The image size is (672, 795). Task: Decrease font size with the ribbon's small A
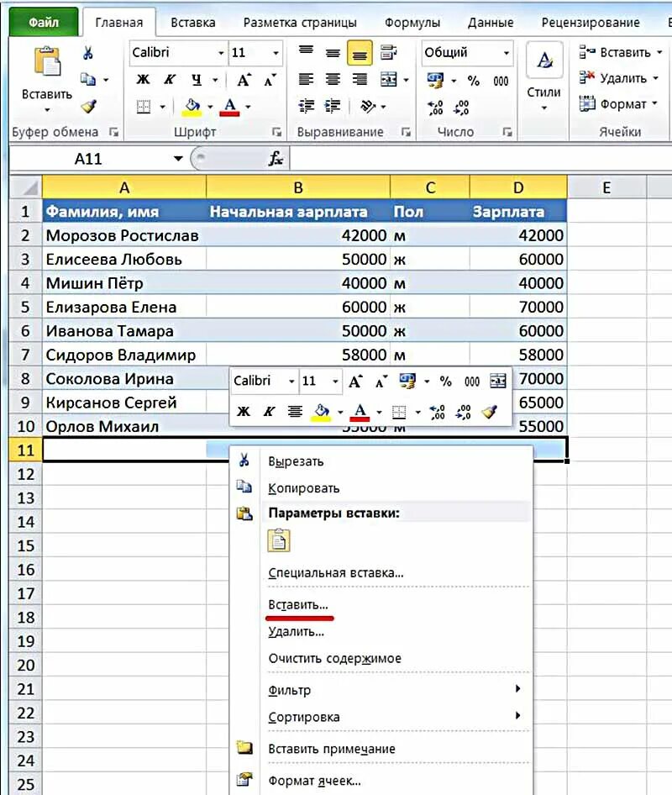(x=270, y=80)
